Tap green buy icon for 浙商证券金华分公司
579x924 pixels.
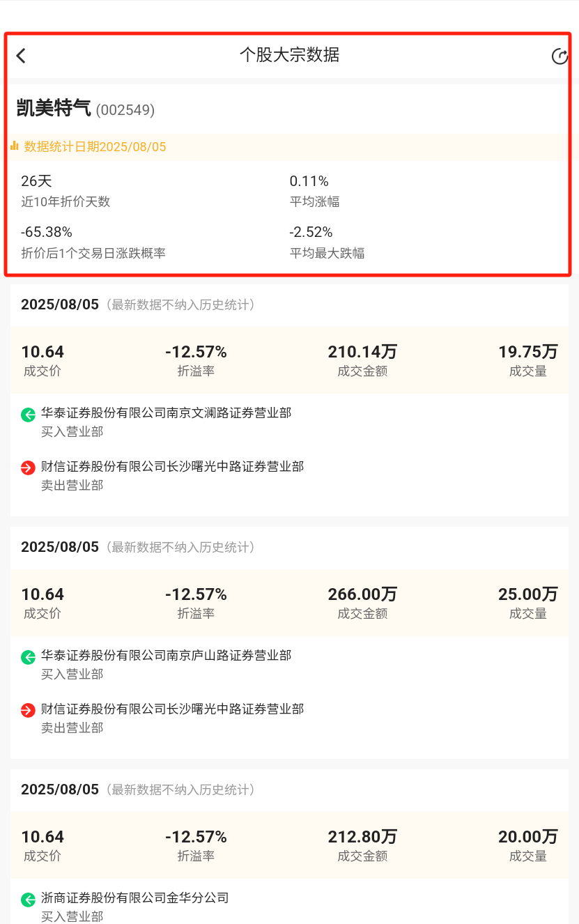tap(28, 900)
